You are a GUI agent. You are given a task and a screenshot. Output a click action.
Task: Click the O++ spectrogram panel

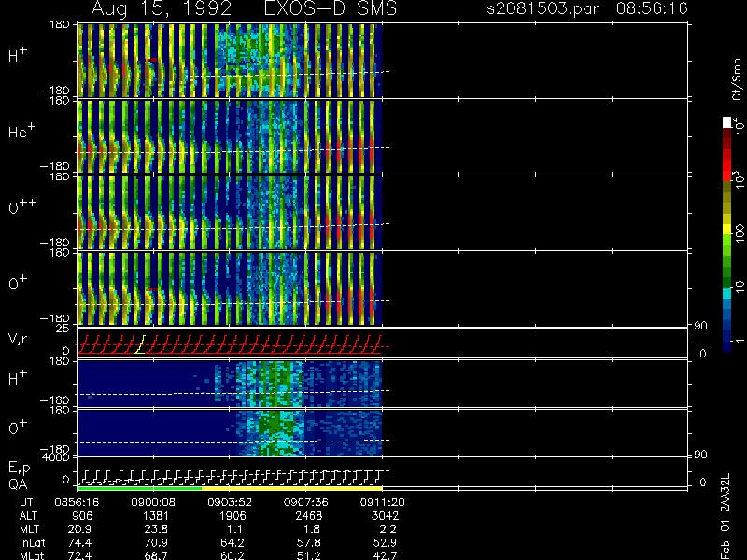pos(230,213)
